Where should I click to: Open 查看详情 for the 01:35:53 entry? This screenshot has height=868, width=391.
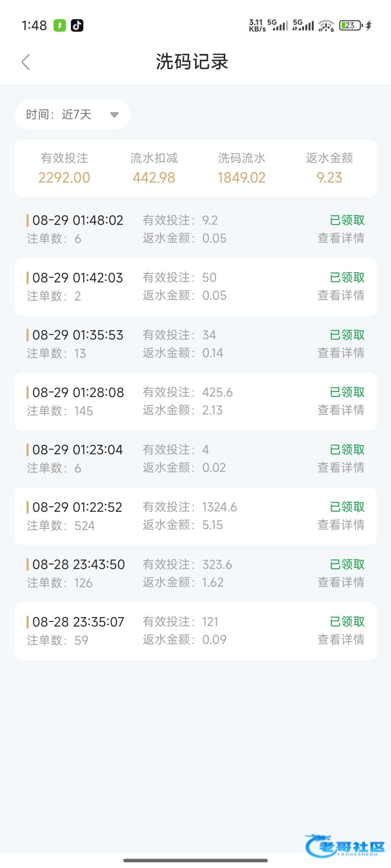341,353
